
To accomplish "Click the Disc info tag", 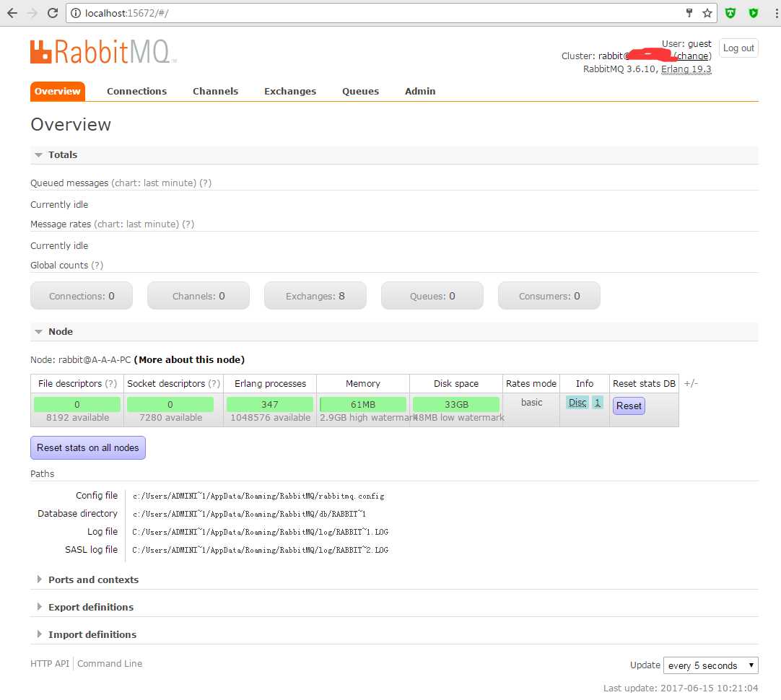I will 577,402.
